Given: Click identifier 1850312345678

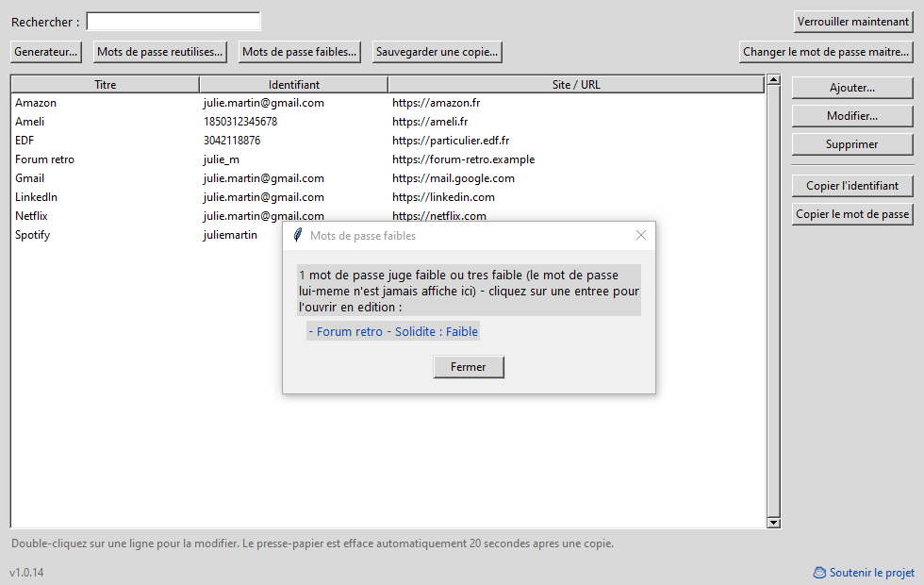Looking at the screenshot, I should (x=240, y=122).
